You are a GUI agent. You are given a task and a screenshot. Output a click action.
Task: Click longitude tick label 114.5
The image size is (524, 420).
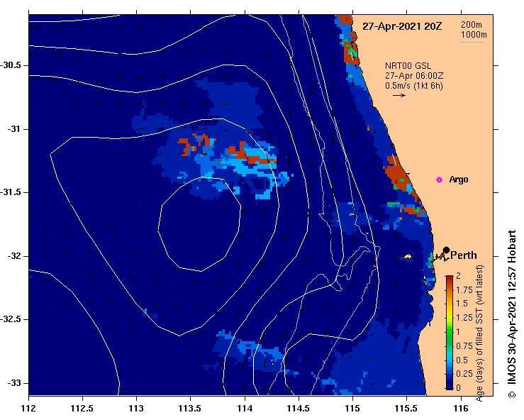click(x=299, y=409)
